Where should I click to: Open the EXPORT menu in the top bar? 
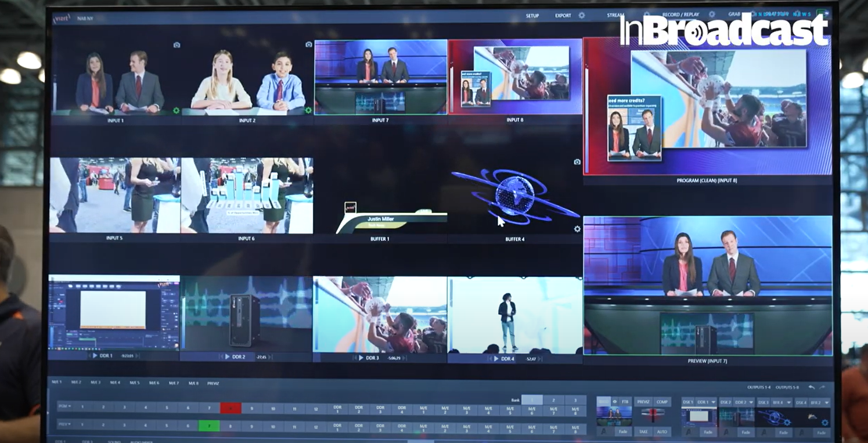[563, 16]
